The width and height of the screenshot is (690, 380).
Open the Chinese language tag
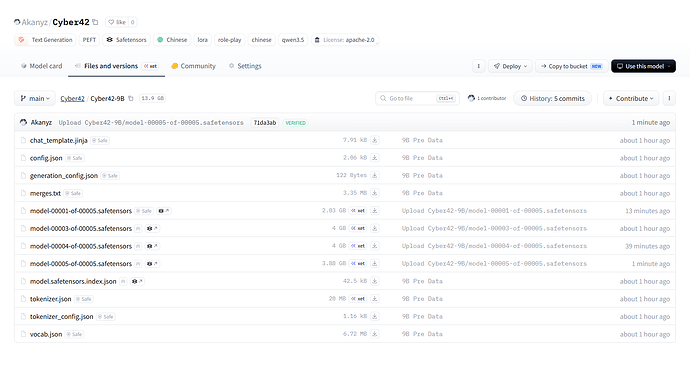click(172, 40)
